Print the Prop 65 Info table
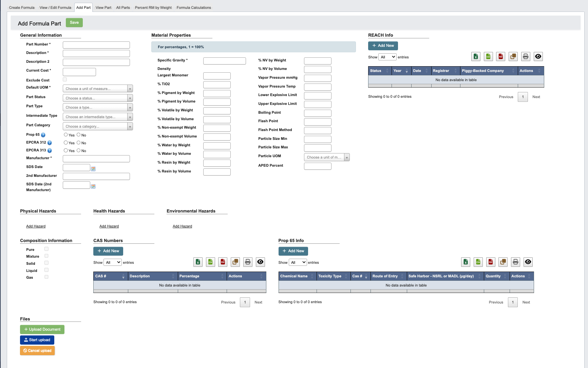 click(x=515, y=262)
